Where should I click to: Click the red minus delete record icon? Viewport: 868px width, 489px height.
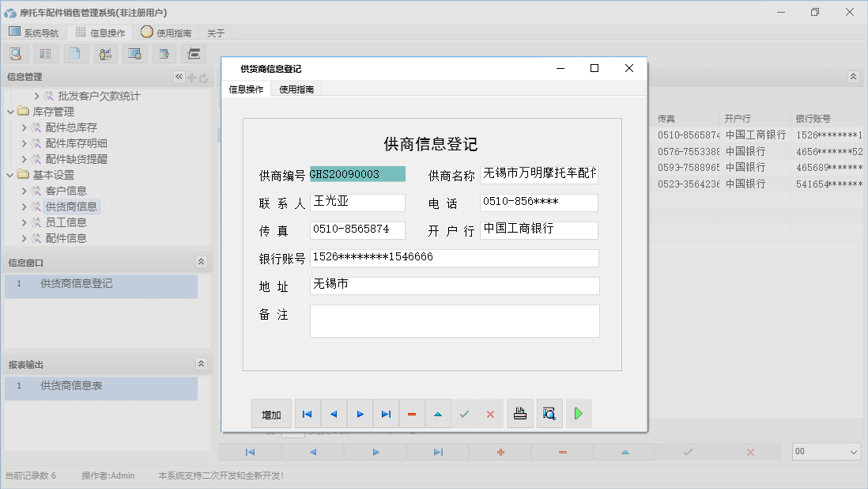[x=412, y=413]
